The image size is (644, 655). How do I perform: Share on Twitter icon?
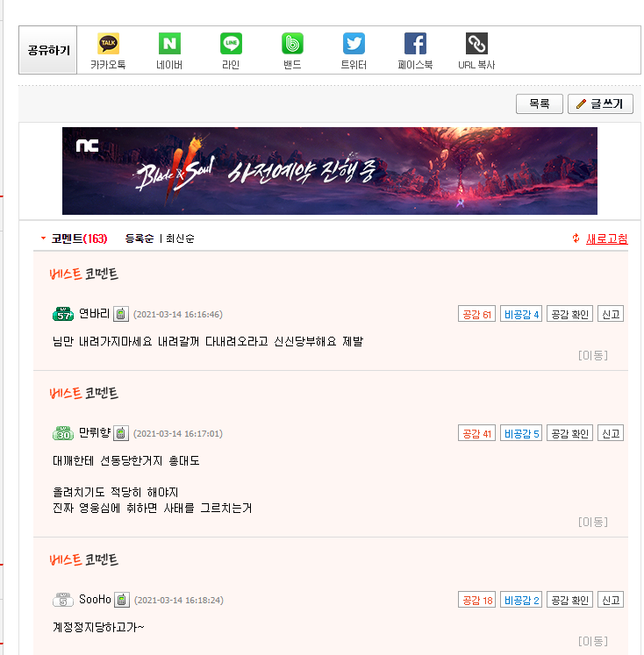pyautogui.click(x=354, y=44)
